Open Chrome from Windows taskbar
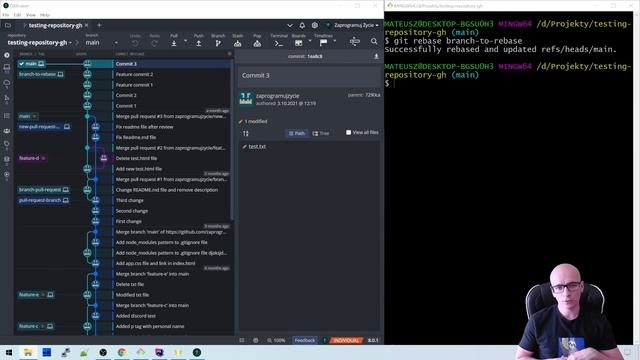Image resolution: width=640 pixels, height=360 pixels. pyautogui.click(x=122, y=352)
